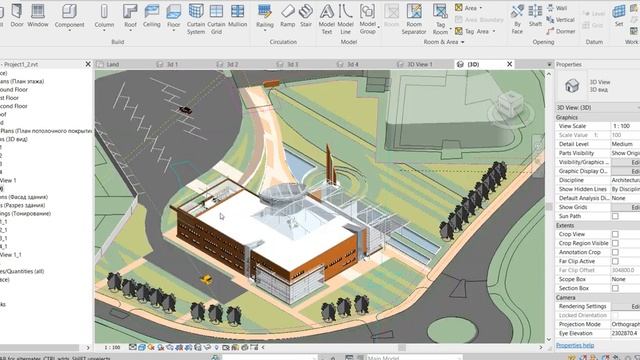
Task: Click Reveal Hidden Elements lightbulb icon
Action: point(216,347)
